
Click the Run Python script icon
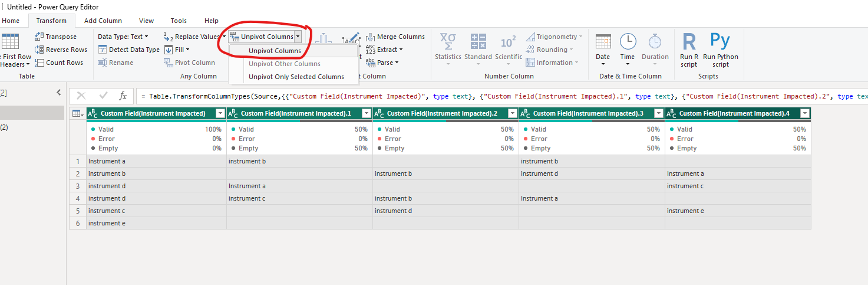[720, 41]
